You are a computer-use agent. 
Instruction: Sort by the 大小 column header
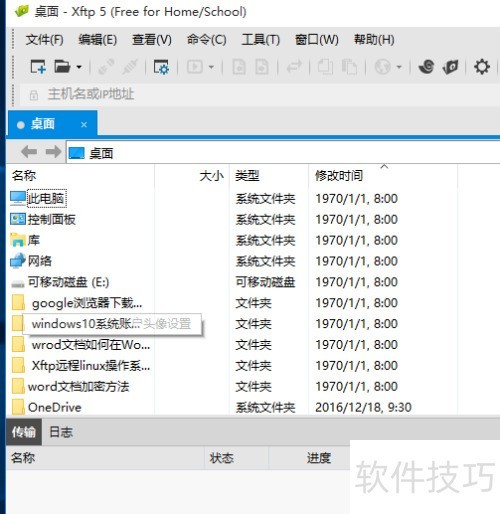(192, 176)
